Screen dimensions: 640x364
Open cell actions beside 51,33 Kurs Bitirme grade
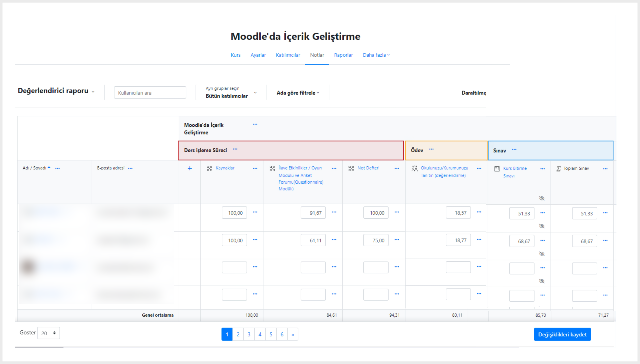[543, 213]
